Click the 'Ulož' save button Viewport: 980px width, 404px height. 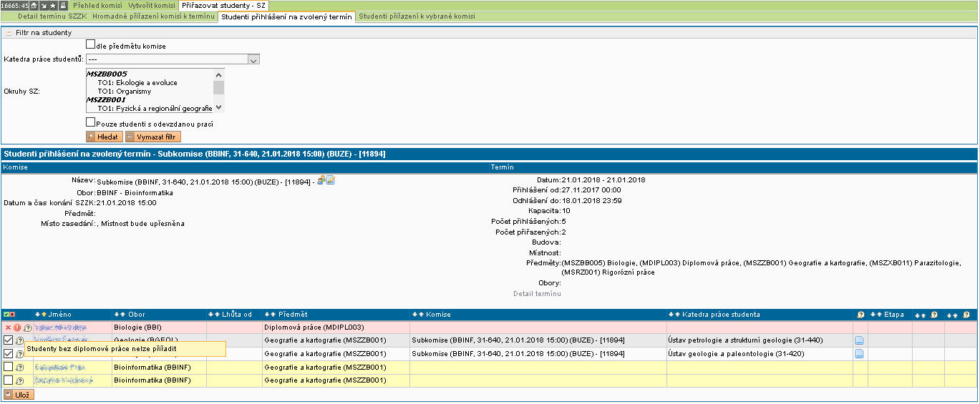pyautogui.click(x=19, y=394)
